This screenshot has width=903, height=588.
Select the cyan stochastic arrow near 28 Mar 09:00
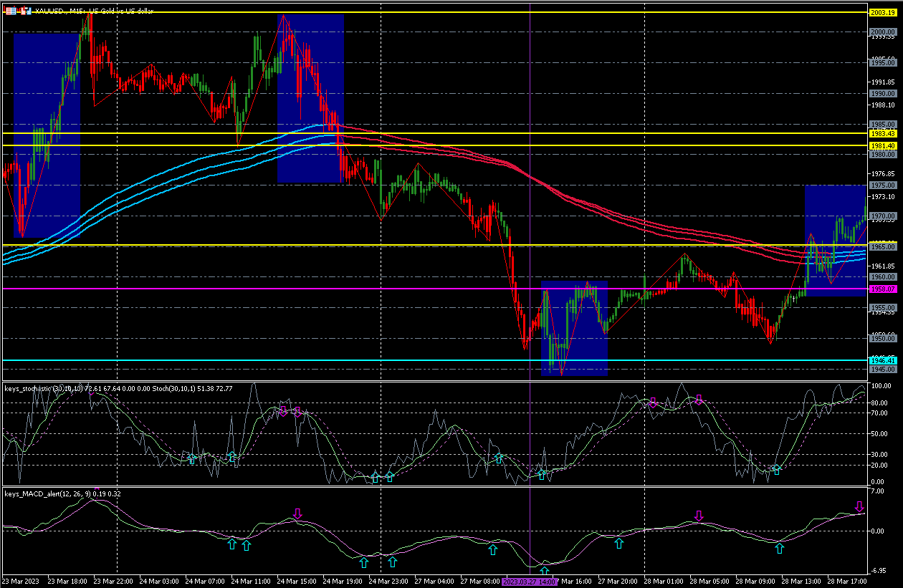[776, 470]
